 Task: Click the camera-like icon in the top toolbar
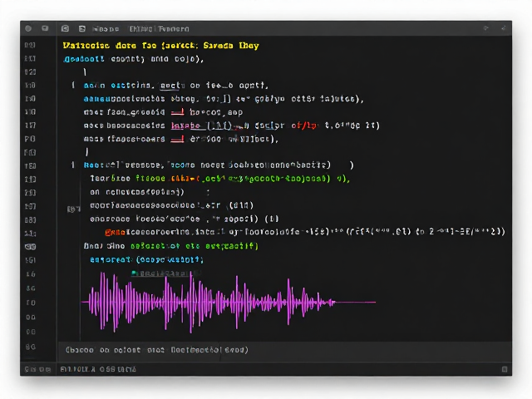click(65, 29)
